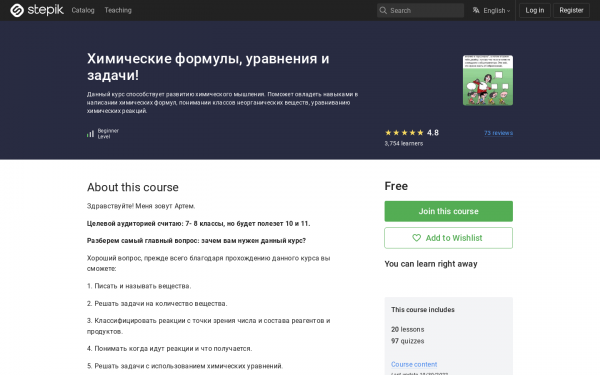The width and height of the screenshot is (600, 375).
Task: Open the Course content link
Action: [x=414, y=364]
